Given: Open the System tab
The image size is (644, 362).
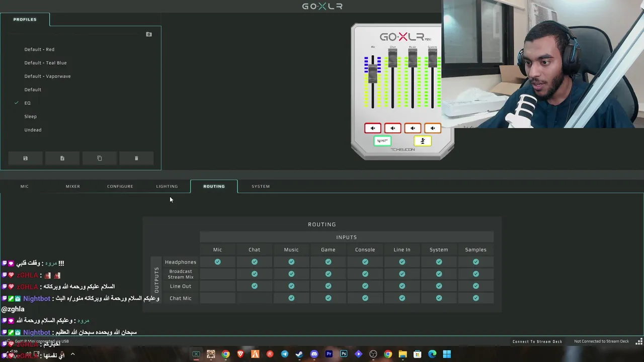Looking at the screenshot, I should click(x=261, y=187).
